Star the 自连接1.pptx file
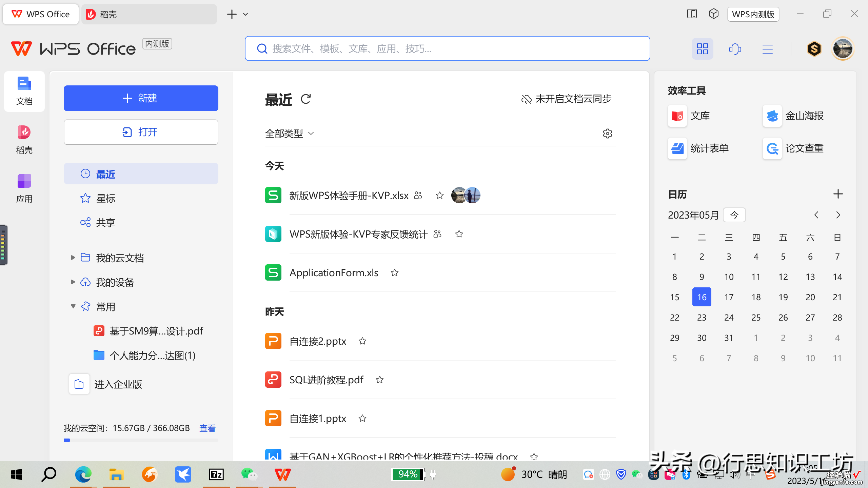The width and height of the screenshot is (868, 488). (x=362, y=419)
